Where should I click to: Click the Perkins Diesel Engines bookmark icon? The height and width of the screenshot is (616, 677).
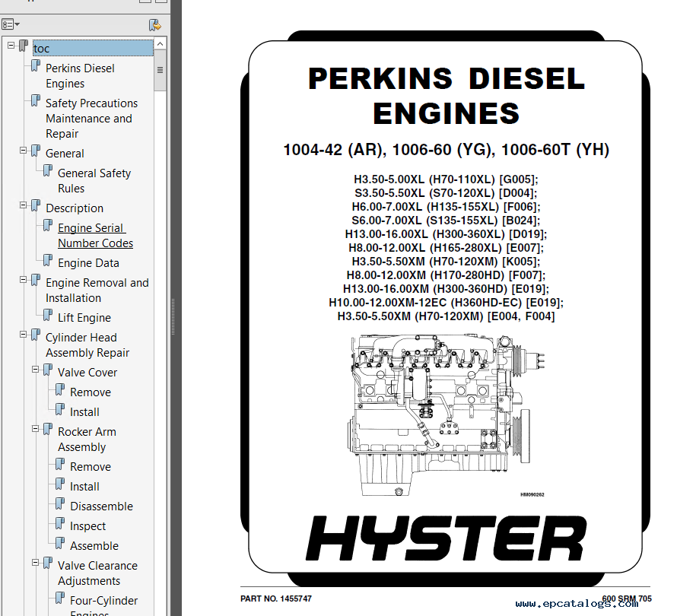click(36, 66)
